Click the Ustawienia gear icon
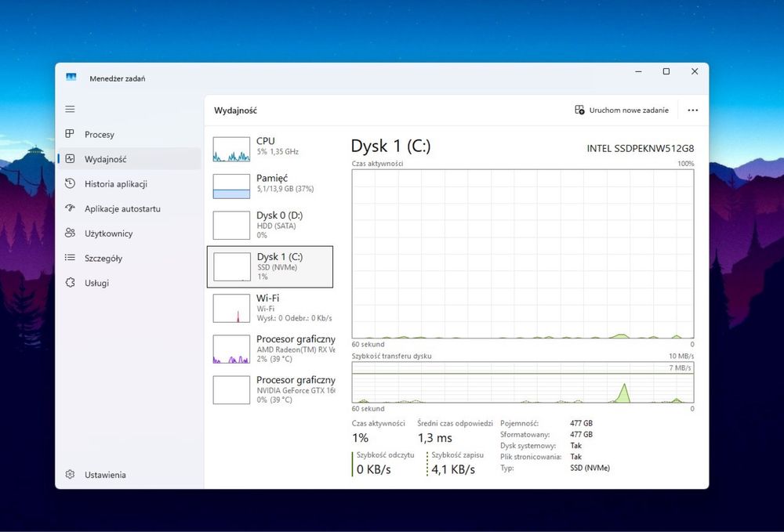 click(x=70, y=474)
